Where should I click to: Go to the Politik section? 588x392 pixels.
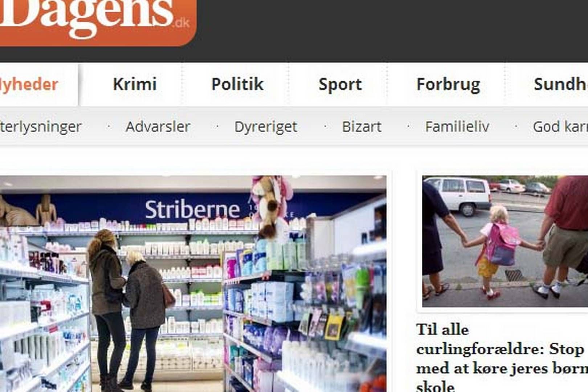click(237, 84)
